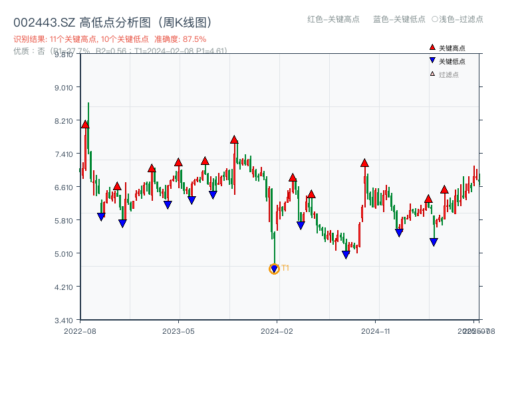532x399 pixels.
Task: Click the 2024-02 x-axis label
Action: click(x=277, y=331)
